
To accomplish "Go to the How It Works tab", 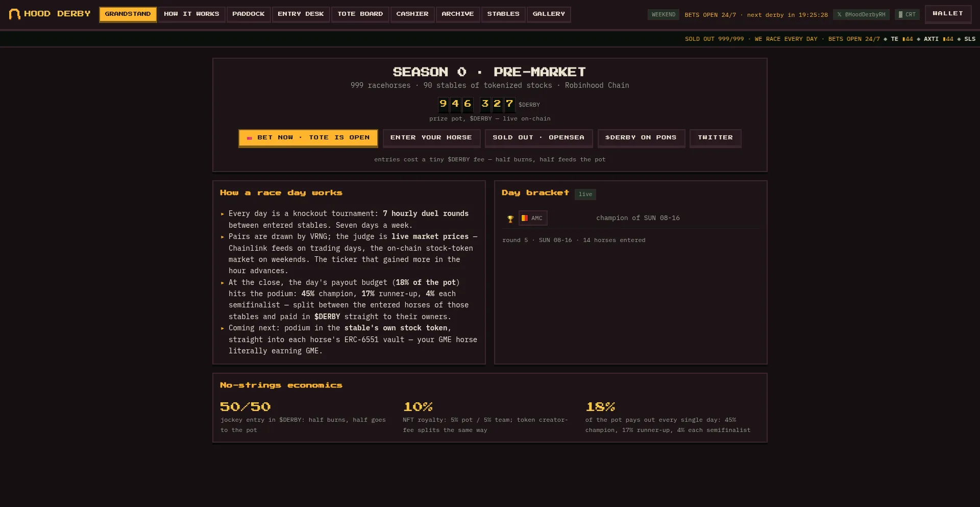I will coord(191,14).
